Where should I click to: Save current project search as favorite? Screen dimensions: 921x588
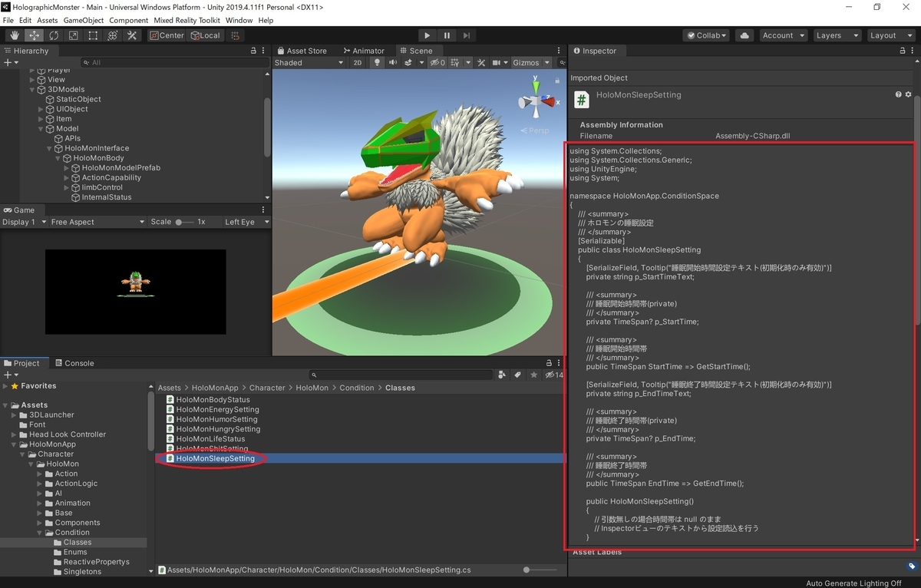pyautogui.click(x=534, y=375)
